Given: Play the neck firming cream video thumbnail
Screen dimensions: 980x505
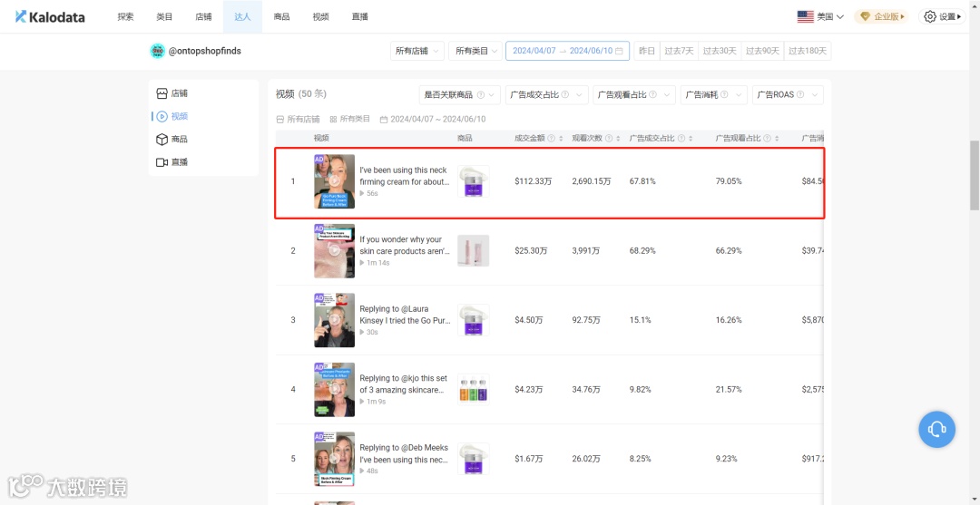Looking at the screenshot, I should (334, 181).
